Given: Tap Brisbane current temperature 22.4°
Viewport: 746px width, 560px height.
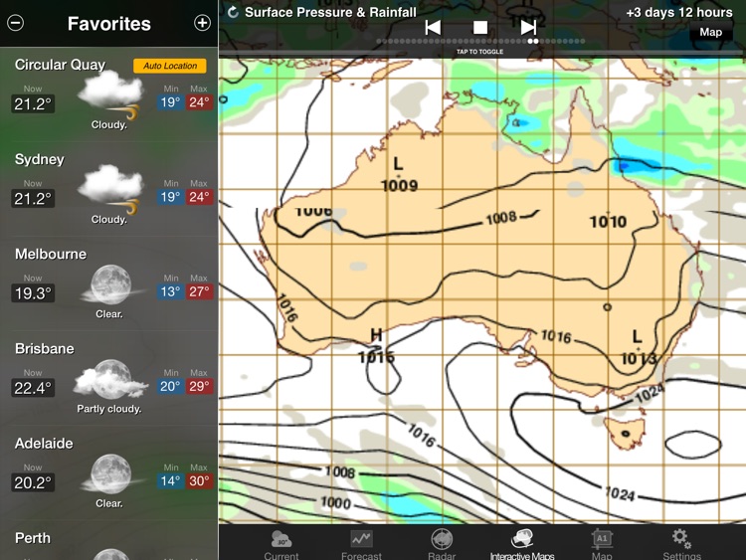Looking at the screenshot, I should [x=33, y=388].
